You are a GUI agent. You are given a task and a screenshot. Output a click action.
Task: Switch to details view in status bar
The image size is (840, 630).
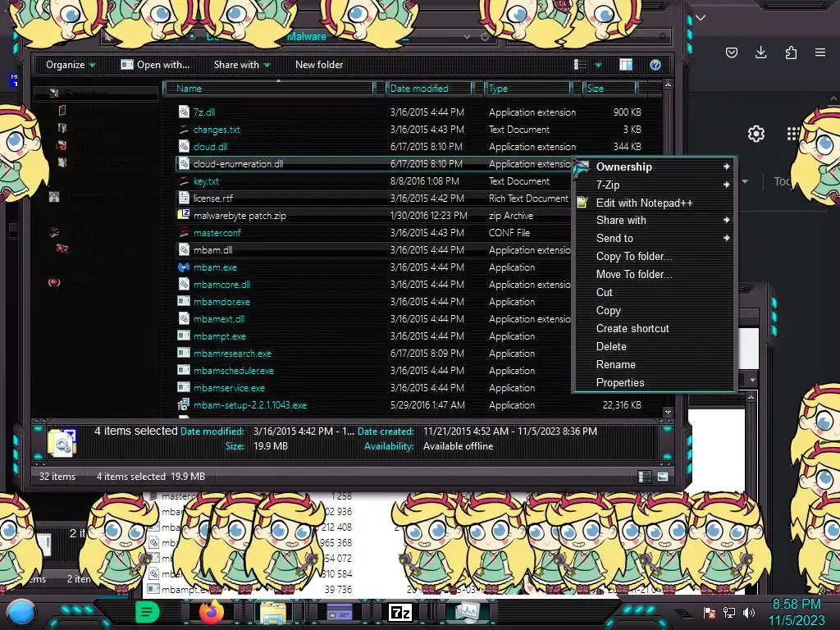[x=645, y=477]
